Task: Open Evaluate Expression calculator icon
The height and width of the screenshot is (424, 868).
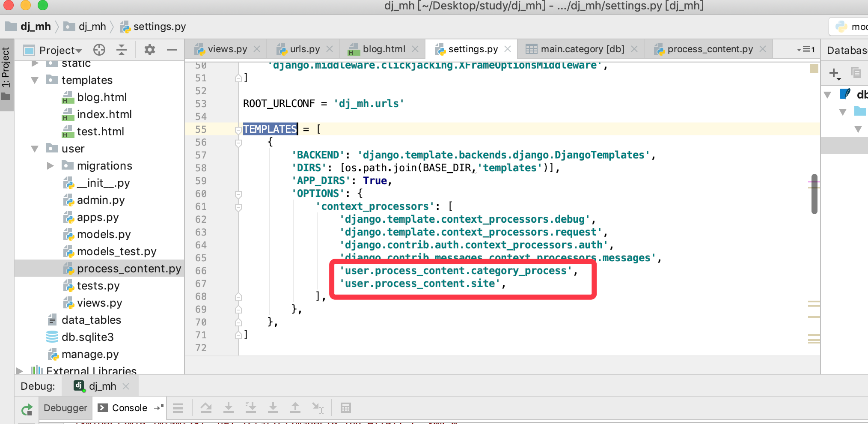Action: [x=346, y=408]
